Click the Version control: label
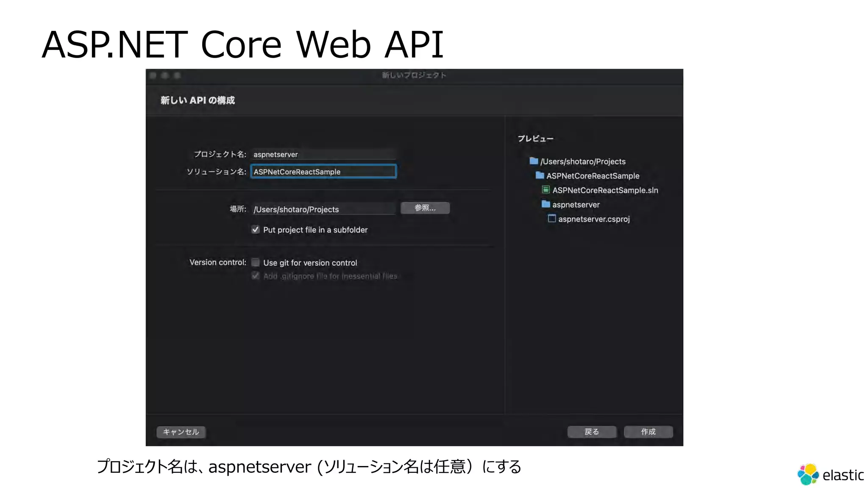The width and height of the screenshot is (868, 488). coord(218,262)
